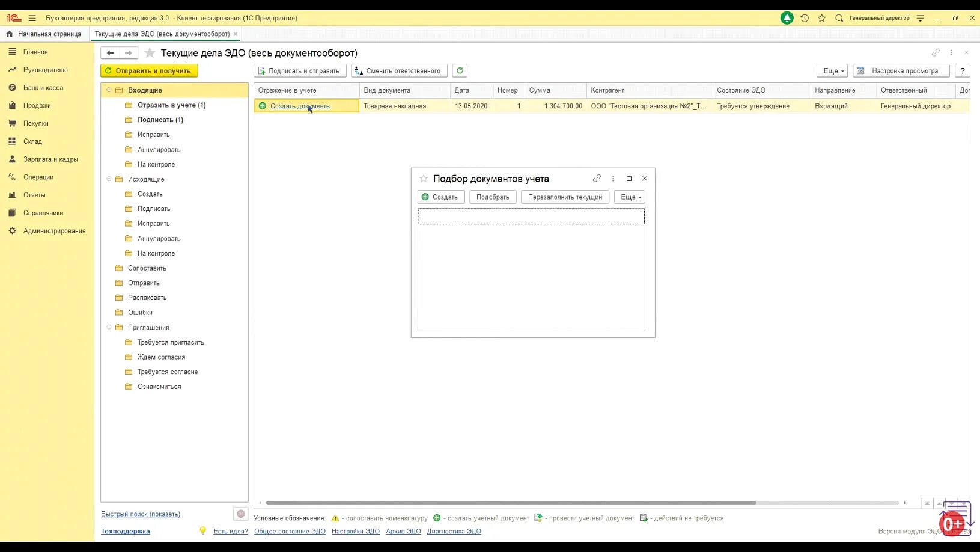Image resolution: width=980 pixels, height=552 pixels.
Task: Collapse the Исходящие tree folder
Action: coord(109,179)
